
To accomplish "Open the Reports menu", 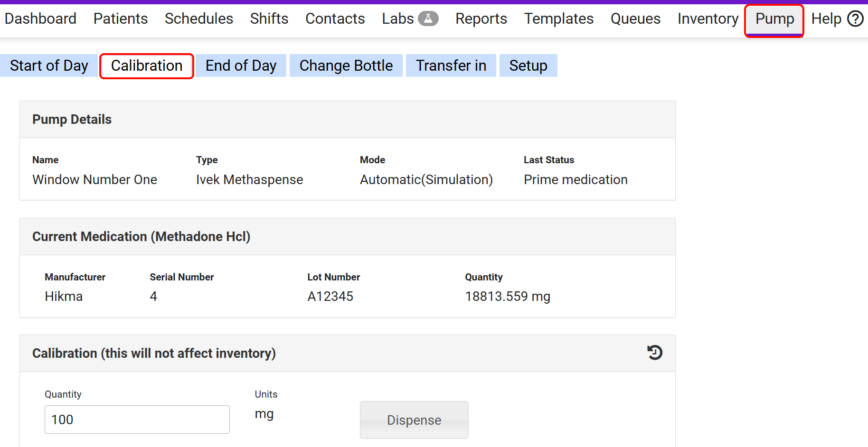I will [x=481, y=19].
